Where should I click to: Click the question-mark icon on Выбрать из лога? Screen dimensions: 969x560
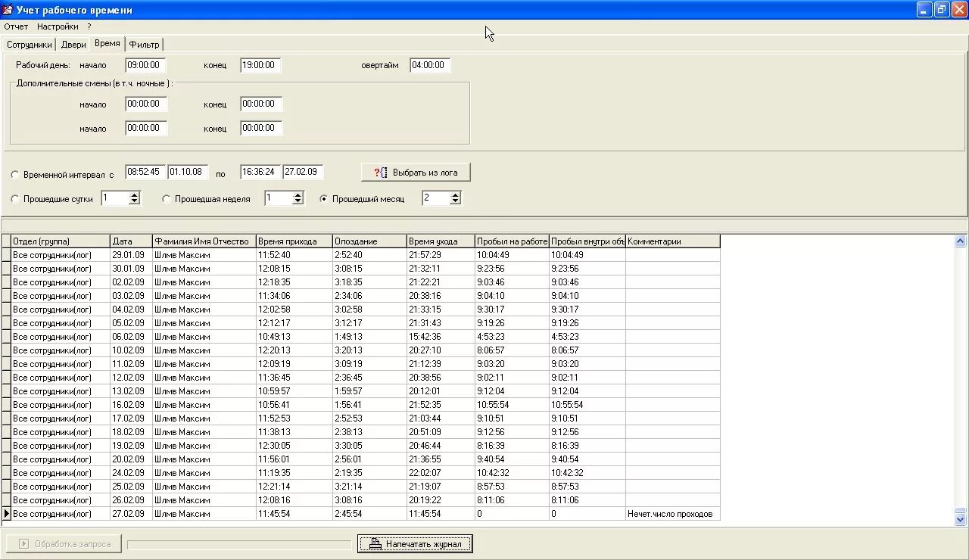pyautogui.click(x=381, y=173)
